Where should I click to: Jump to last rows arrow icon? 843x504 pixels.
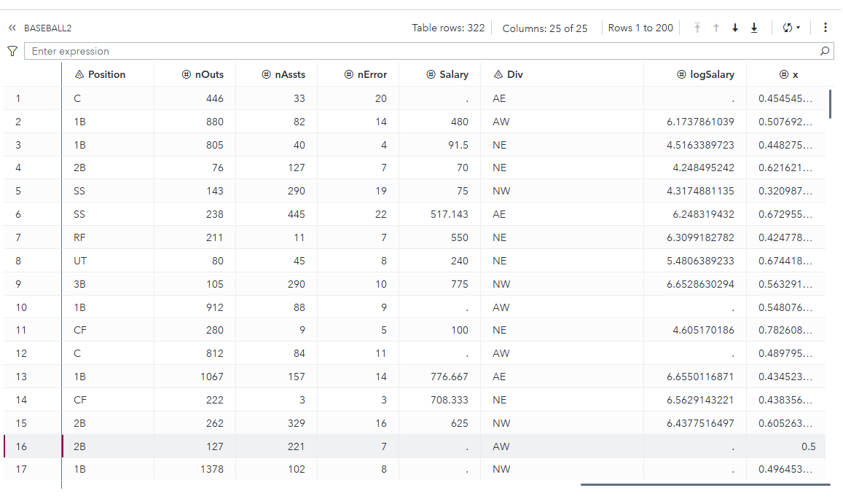point(754,28)
